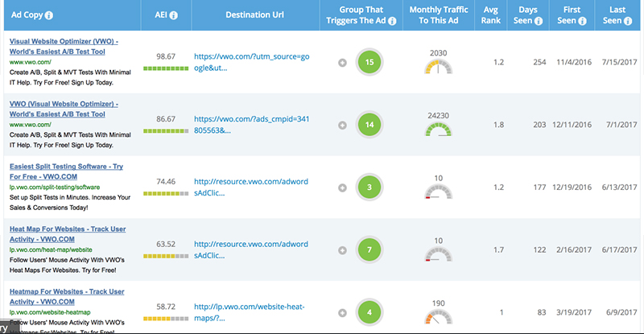
Task: Click the first seen date 3/19/2017
Action: click(x=574, y=312)
